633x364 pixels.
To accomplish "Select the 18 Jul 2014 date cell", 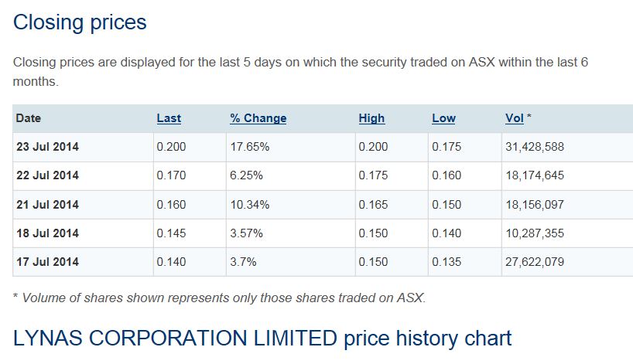I will (x=47, y=233).
